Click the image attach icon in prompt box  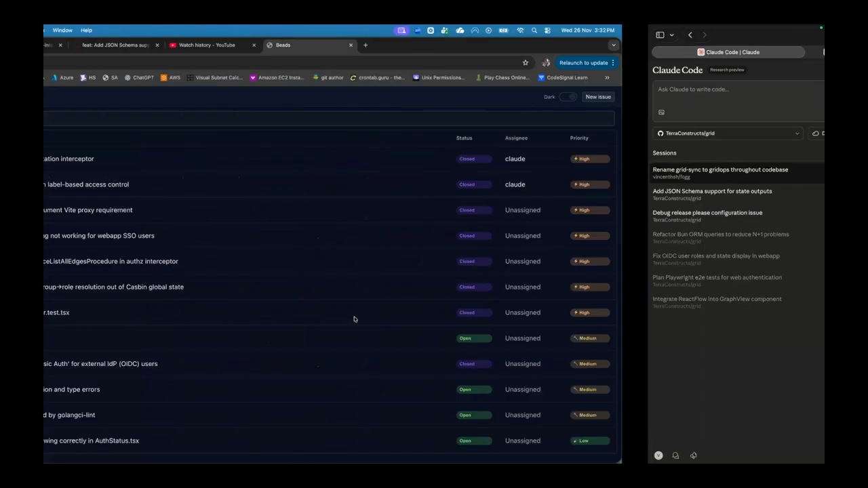pyautogui.click(x=661, y=113)
